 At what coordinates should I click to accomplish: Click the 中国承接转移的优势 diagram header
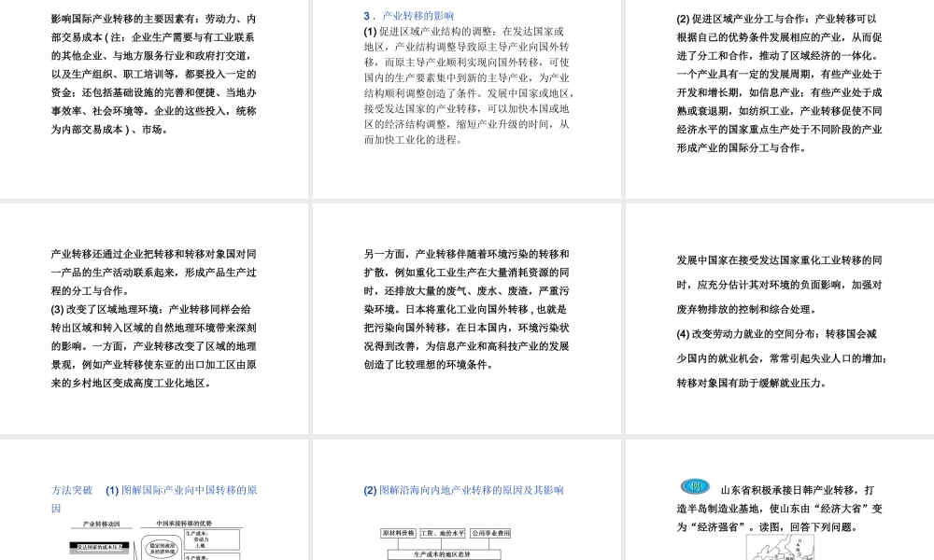point(189,525)
